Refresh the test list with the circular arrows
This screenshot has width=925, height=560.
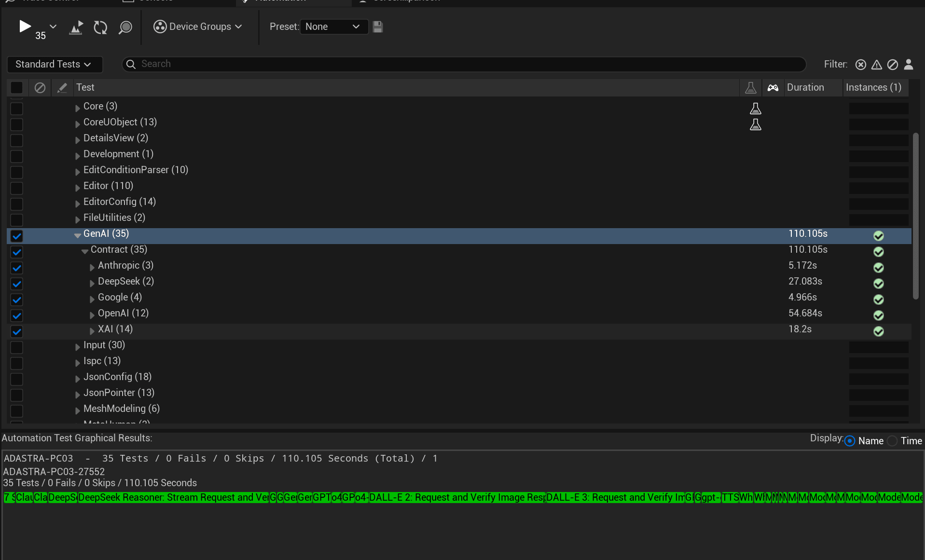point(100,27)
